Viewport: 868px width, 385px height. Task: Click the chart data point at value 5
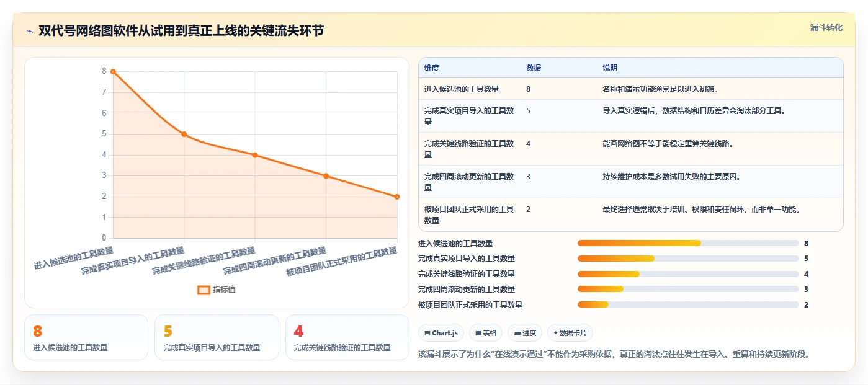[184, 134]
